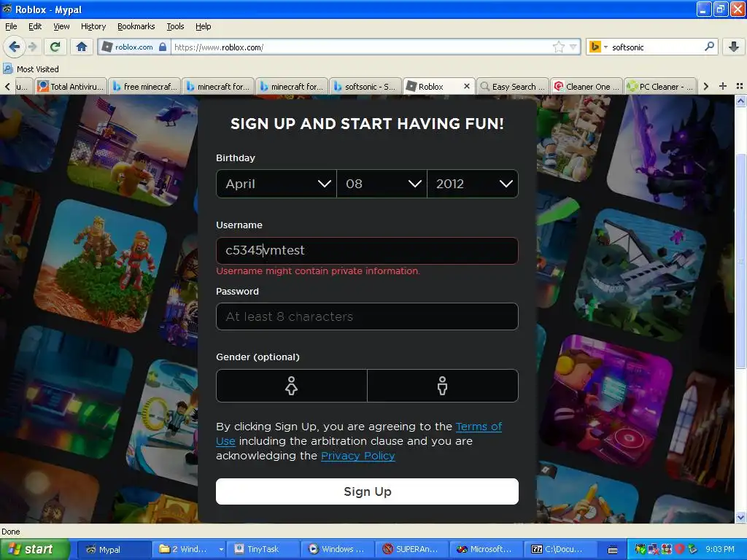Open the Privacy Policy link
This screenshot has width=747, height=560.
click(x=357, y=456)
